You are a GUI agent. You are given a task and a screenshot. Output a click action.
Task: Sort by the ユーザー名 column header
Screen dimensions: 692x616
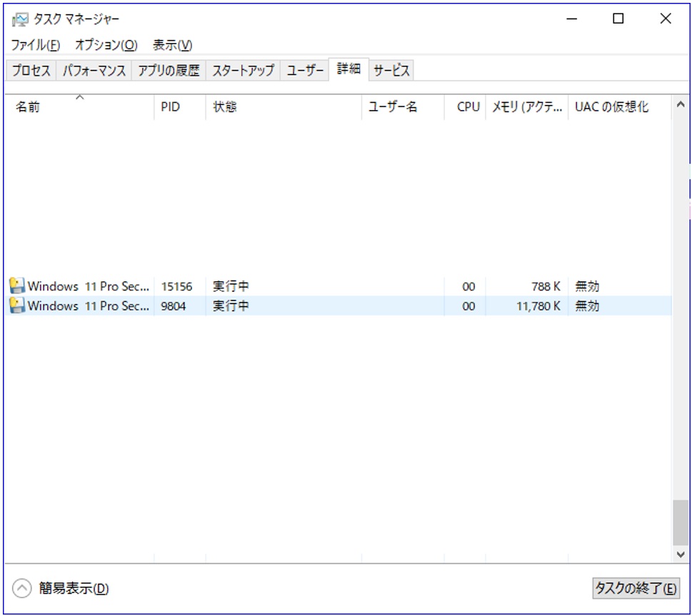pyautogui.click(x=403, y=107)
